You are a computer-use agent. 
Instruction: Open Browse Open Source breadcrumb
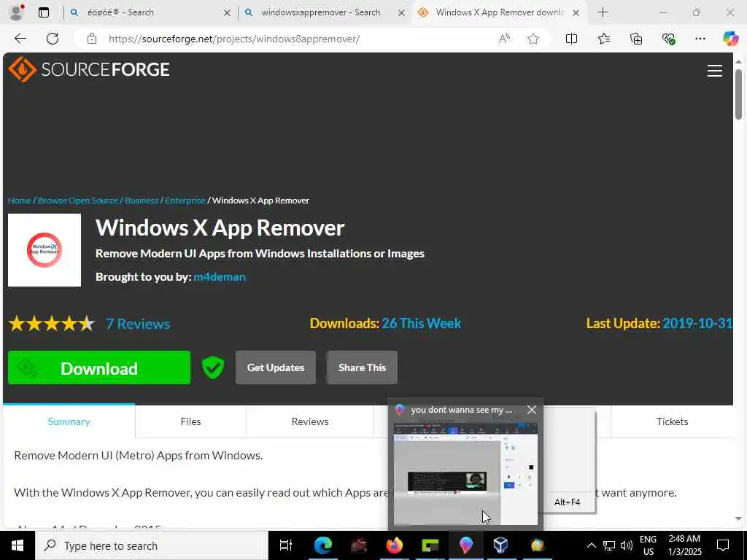tap(77, 201)
